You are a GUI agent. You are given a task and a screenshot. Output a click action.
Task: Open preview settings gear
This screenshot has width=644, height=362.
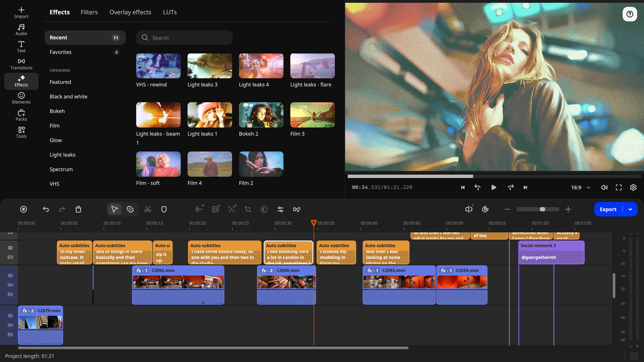[x=633, y=187]
